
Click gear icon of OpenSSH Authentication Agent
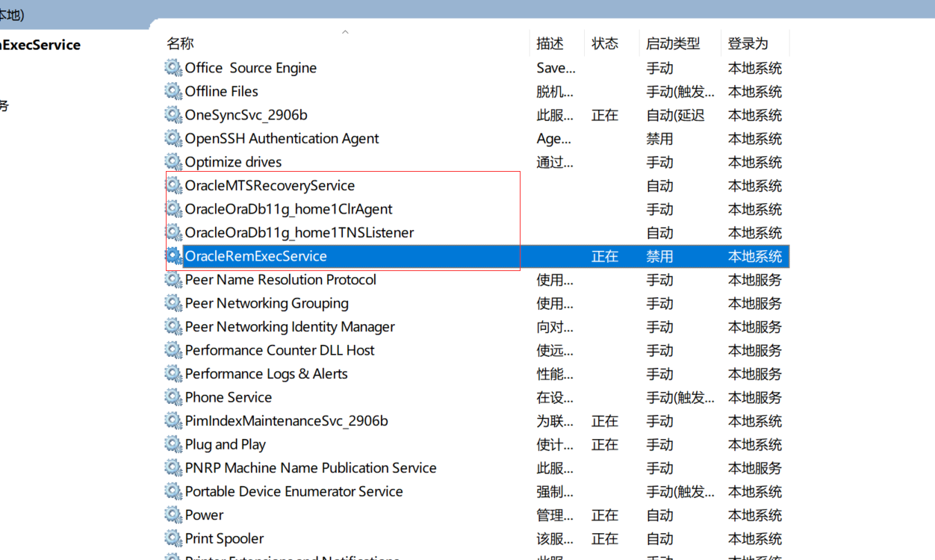(173, 139)
